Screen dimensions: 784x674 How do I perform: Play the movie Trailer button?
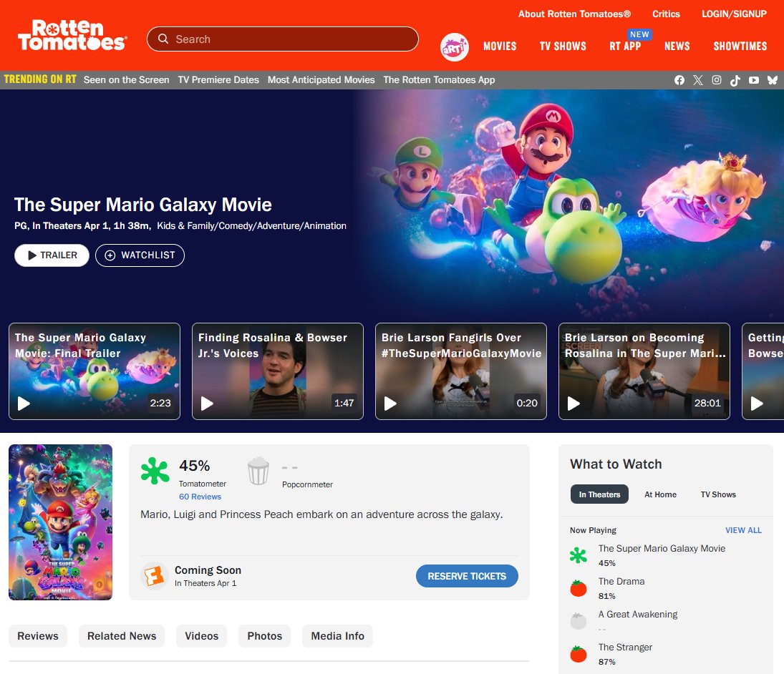coord(52,255)
